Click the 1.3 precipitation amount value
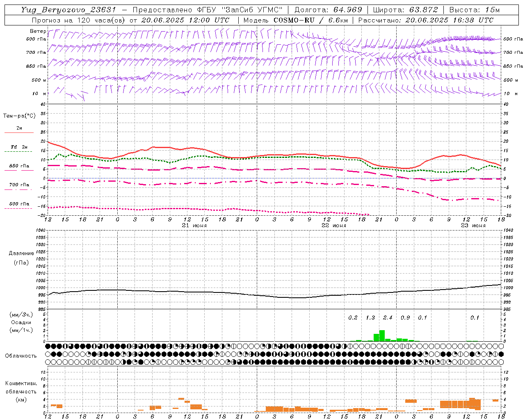 [x=370, y=318]
